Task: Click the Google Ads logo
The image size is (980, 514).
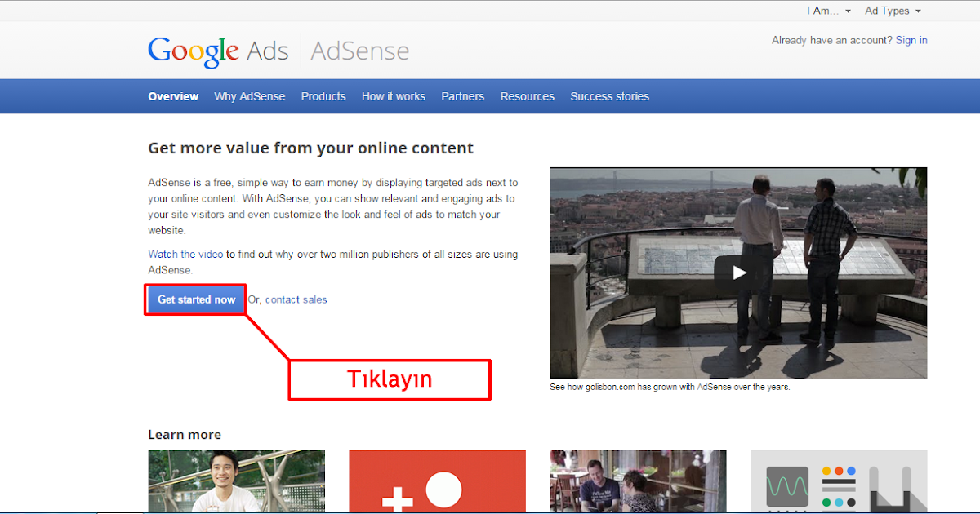Action: click(218, 51)
